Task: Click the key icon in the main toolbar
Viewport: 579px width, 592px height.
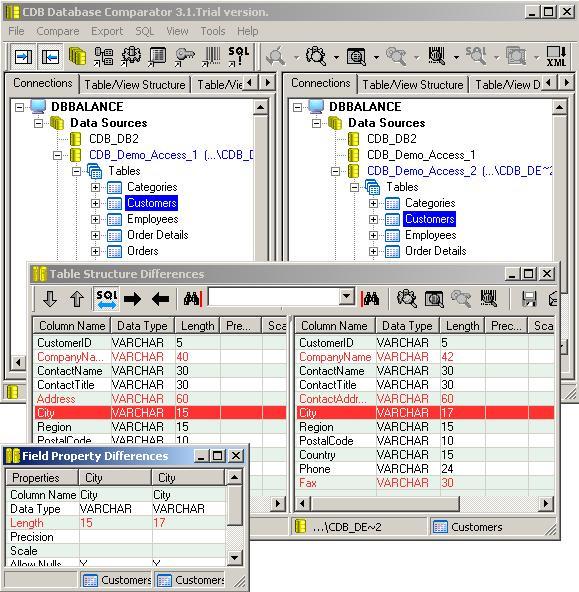Action: click(x=185, y=57)
